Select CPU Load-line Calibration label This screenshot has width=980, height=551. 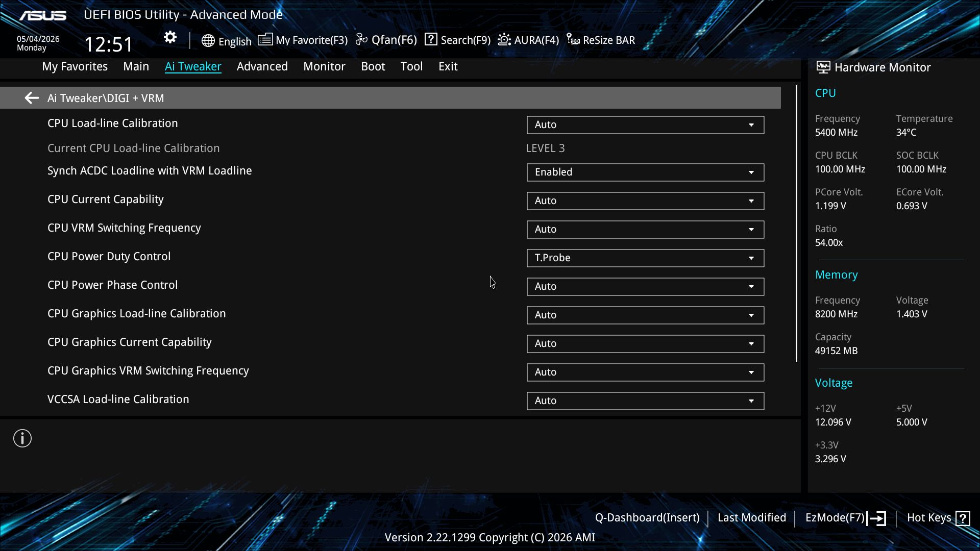tap(113, 123)
